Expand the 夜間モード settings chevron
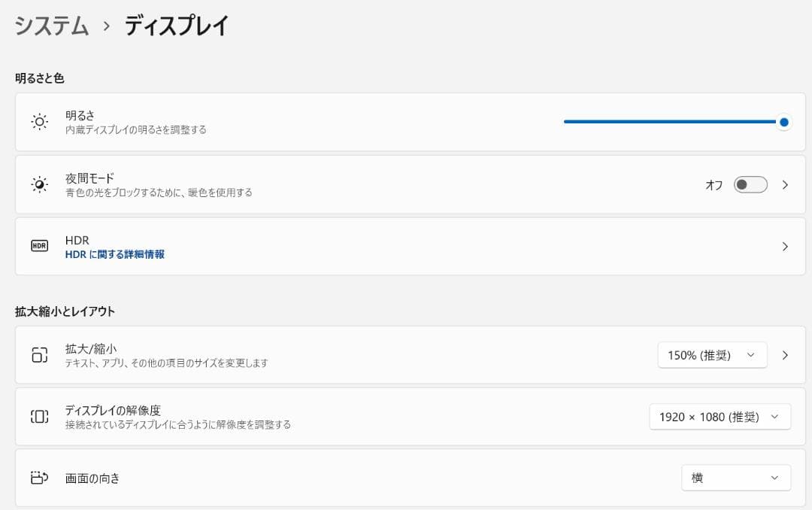This screenshot has width=812, height=510. 785,184
